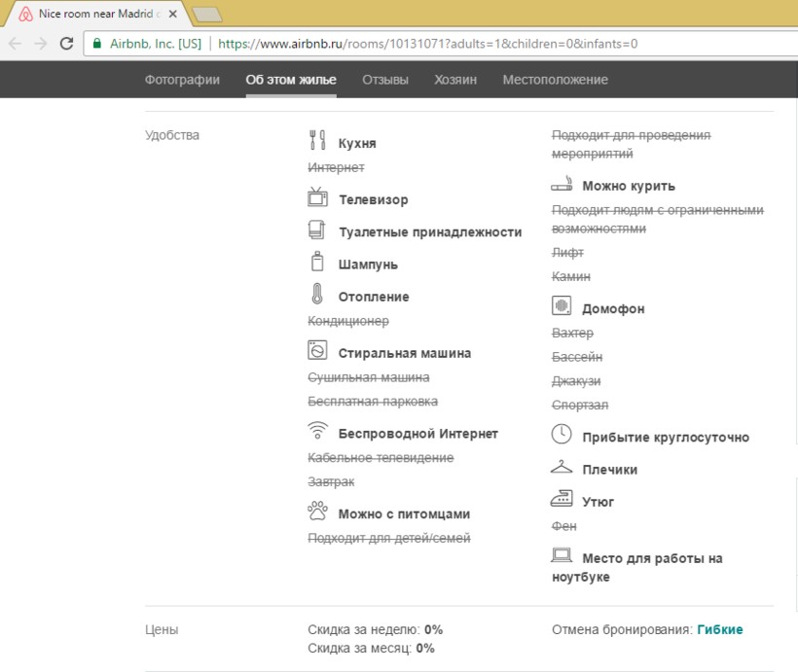Close the Nice room near Madrid tab
This screenshot has height=672, width=798.
173,14
